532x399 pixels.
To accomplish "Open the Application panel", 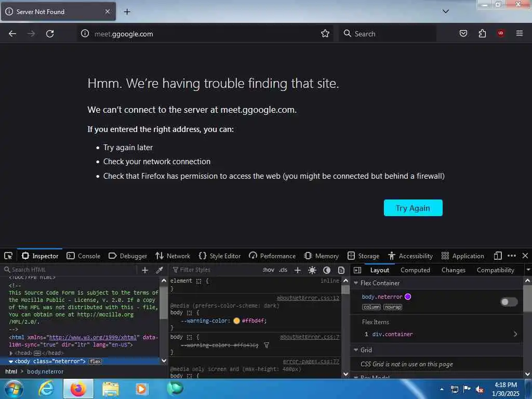I will click(463, 256).
